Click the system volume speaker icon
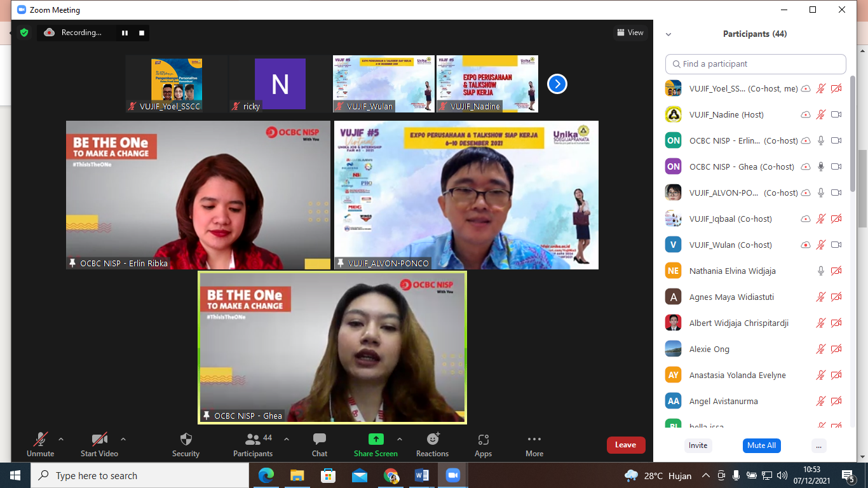Viewport: 868px width, 488px height. click(x=782, y=475)
